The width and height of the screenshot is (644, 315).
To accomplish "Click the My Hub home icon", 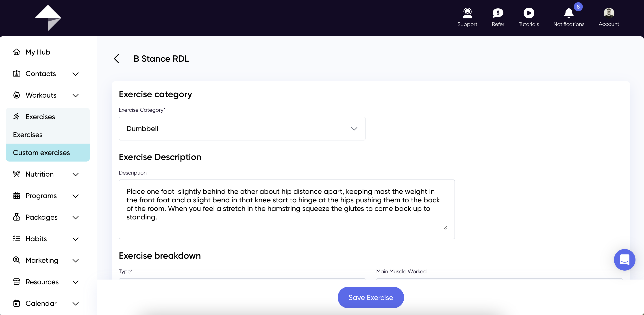I will (17, 52).
